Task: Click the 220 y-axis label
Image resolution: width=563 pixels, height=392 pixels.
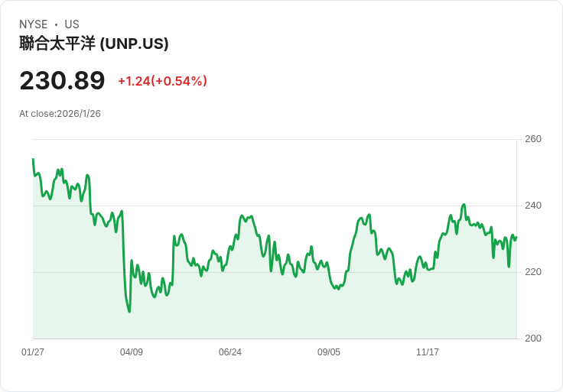Action: pos(533,272)
